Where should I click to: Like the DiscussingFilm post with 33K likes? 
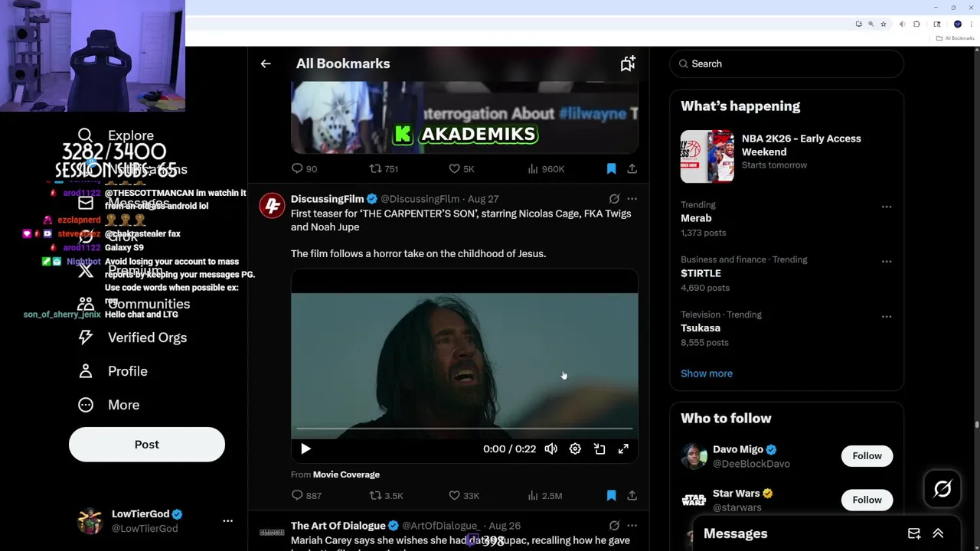click(x=464, y=496)
